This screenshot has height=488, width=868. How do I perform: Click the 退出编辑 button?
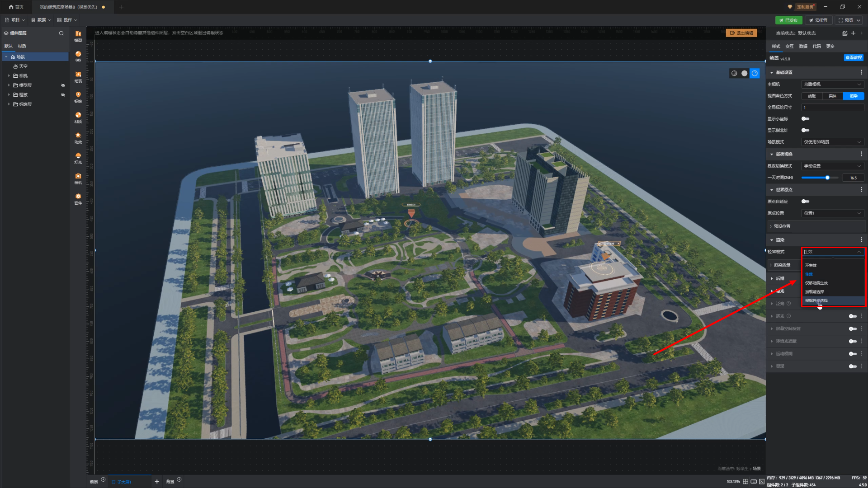741,33
